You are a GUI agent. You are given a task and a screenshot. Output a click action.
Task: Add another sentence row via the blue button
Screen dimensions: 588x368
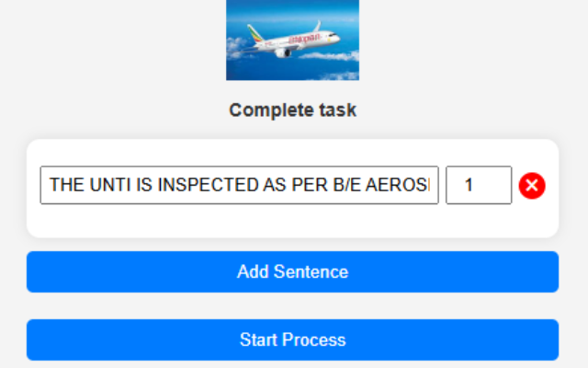pyautogui.click(x=292, y=272)
